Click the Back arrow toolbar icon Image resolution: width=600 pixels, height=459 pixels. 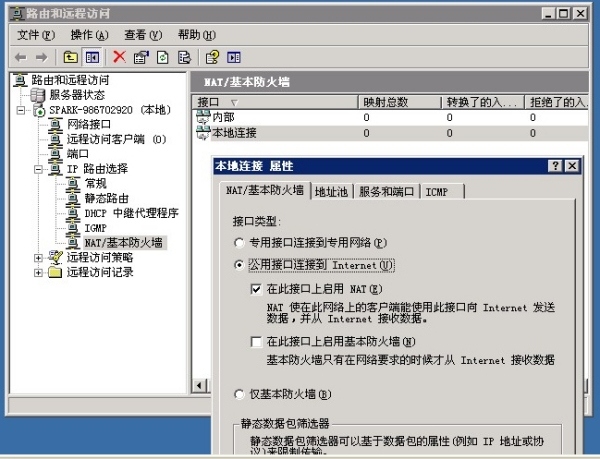(21, 58)
